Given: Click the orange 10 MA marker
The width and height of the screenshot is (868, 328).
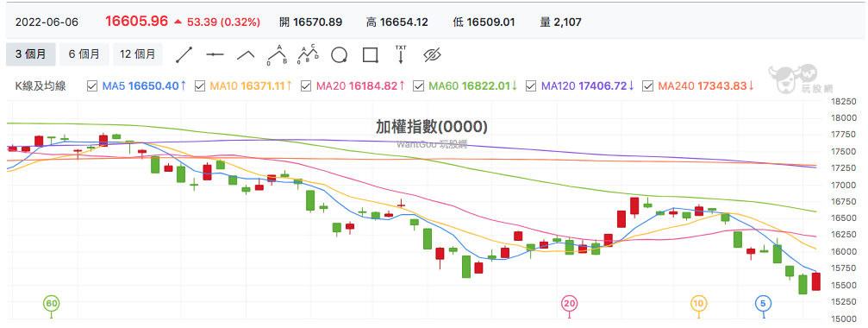Looking at the screenshot, I should [698, 303].
